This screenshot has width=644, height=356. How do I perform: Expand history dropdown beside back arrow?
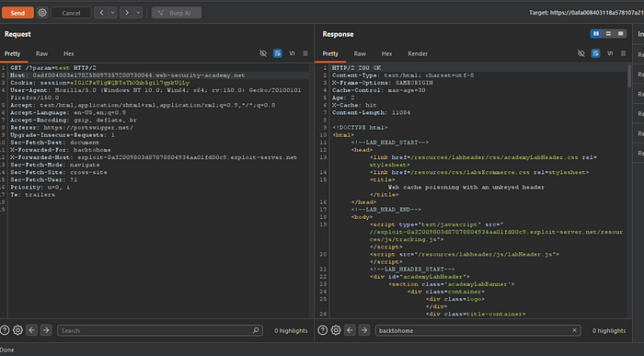pyautogui.click(x=112, y=13)
